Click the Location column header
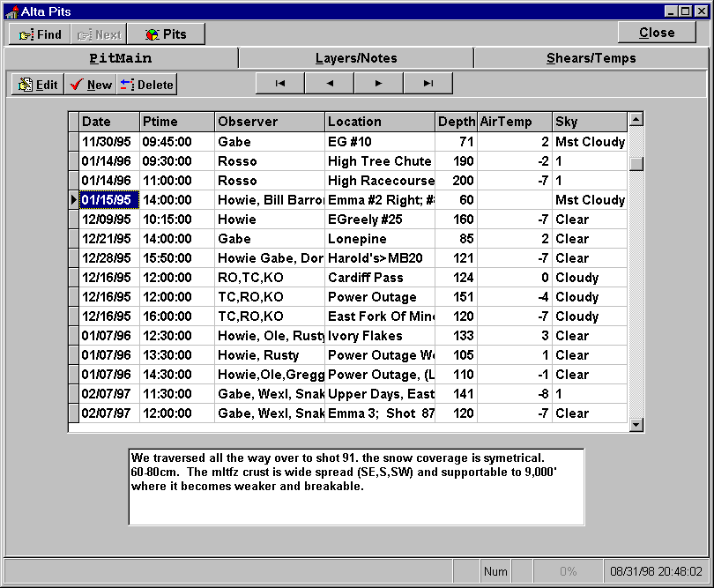 [380, 122]
